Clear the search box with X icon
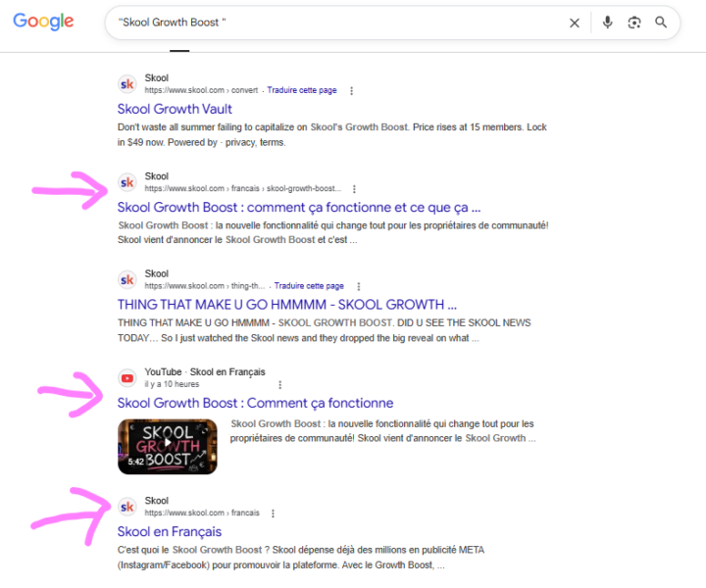 575,23
